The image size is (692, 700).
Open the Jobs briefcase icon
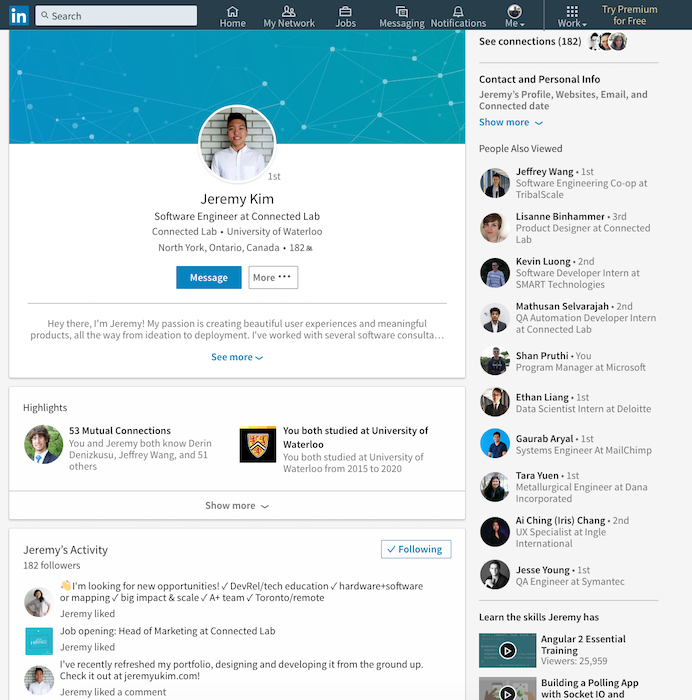pos(345,11)
